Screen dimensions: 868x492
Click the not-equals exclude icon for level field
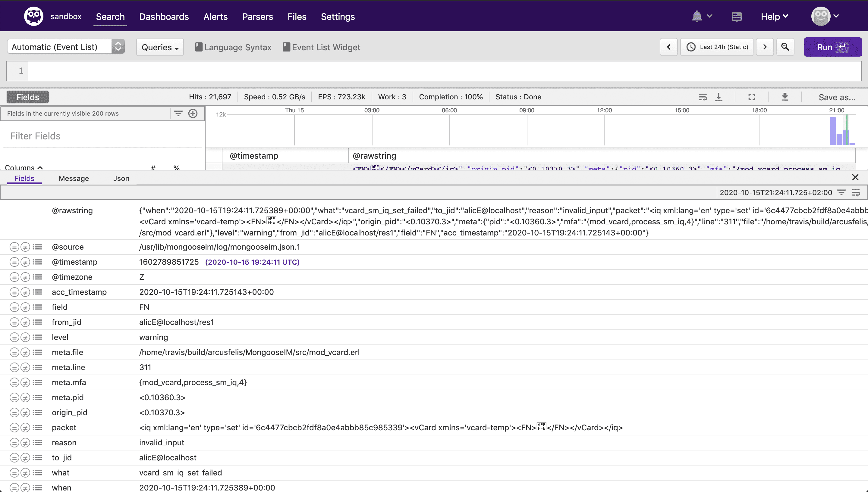[25, 337]
